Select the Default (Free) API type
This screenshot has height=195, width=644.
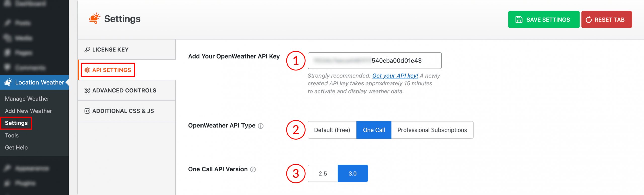tap(332, 130)
